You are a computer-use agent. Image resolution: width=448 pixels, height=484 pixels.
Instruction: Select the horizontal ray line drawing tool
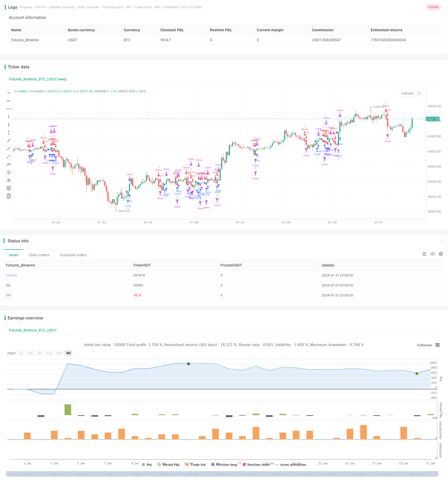click(9, 101)
